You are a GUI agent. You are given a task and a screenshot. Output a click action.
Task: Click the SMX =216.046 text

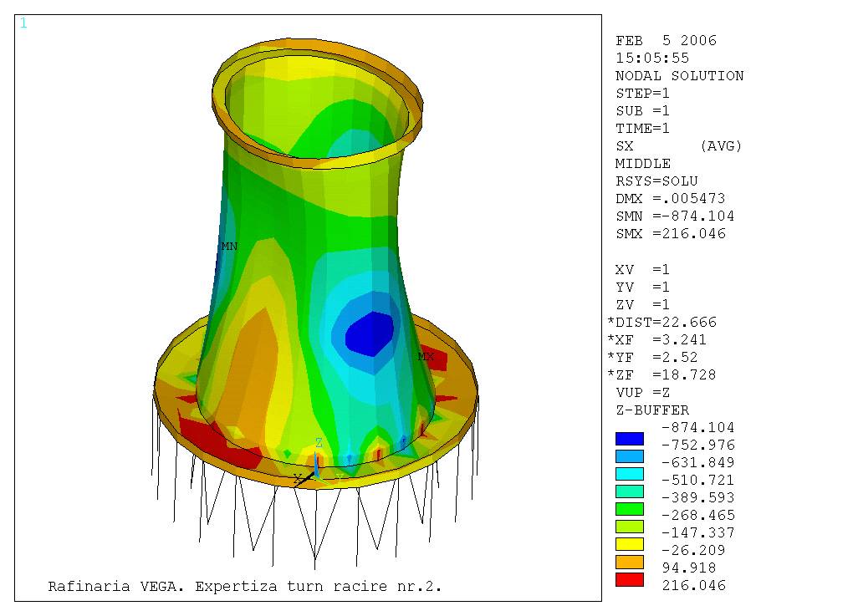(x=670, y=234)
